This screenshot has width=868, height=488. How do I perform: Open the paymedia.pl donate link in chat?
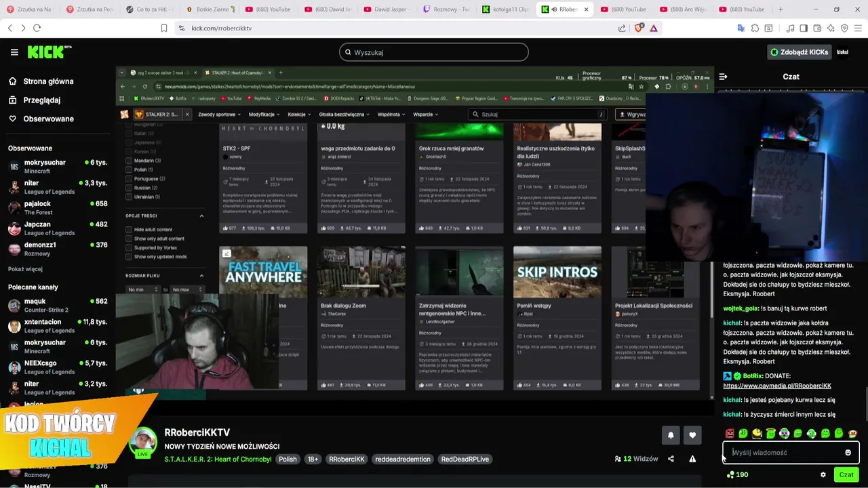pos(777,386)
